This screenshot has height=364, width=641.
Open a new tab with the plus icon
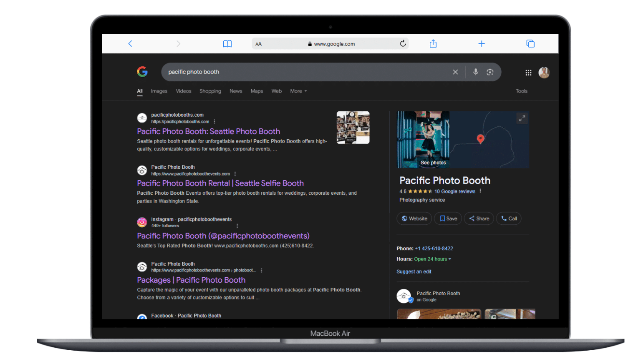(482, 43)
